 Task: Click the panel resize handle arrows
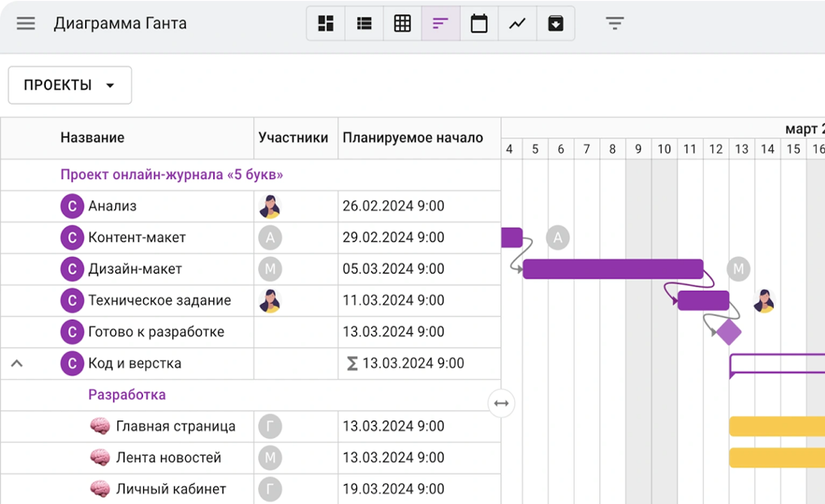tap(501, 403)
